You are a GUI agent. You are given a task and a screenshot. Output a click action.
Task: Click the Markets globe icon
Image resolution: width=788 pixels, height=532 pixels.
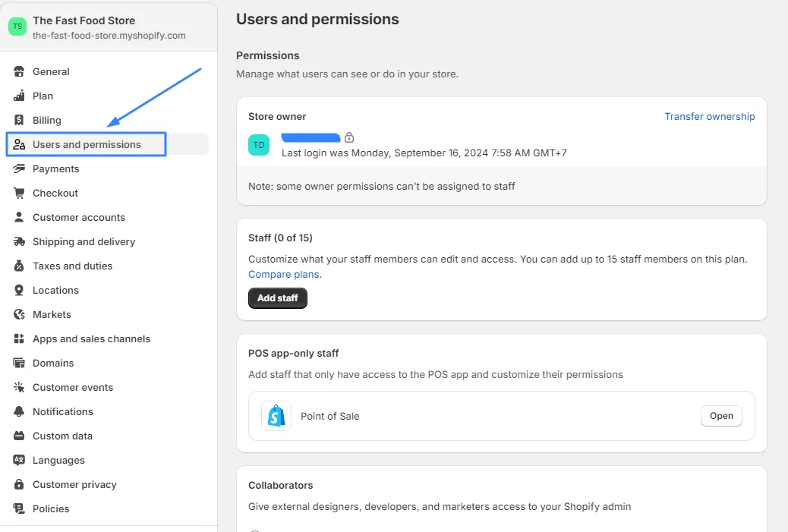(19, 314)
